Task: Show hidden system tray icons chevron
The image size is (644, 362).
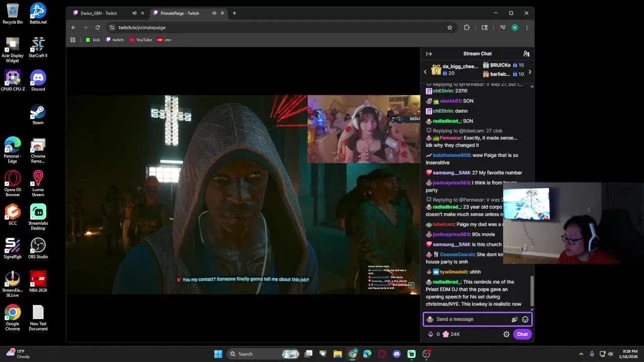Action: pyautogui.click(x=581, y=354)
